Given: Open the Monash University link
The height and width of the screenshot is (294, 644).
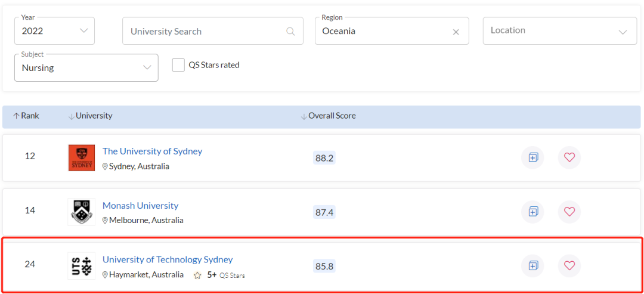Looking at the screenshot, I should click(141, 205).
